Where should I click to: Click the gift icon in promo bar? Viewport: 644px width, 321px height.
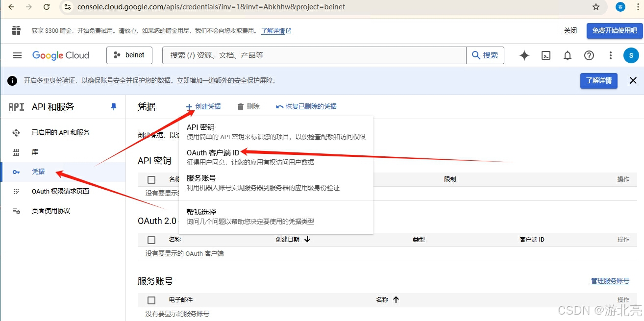[x=16, y=30]
